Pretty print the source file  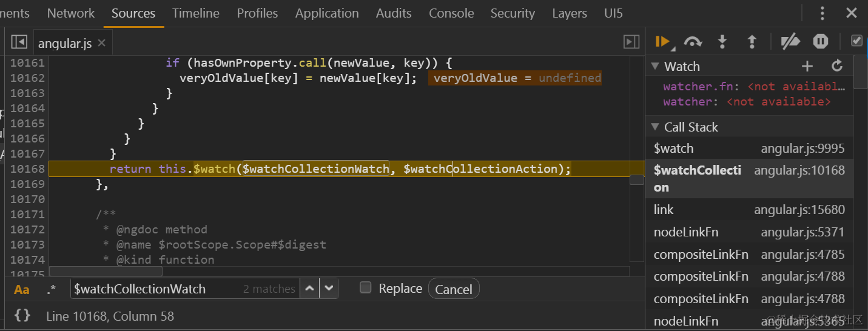[x=22, y=315]
